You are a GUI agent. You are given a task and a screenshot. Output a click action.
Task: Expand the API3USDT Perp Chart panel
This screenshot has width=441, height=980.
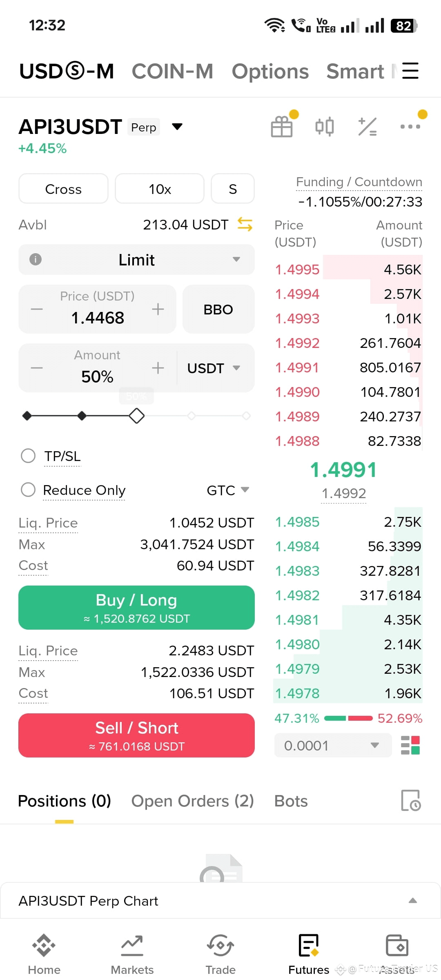(220, 901)
